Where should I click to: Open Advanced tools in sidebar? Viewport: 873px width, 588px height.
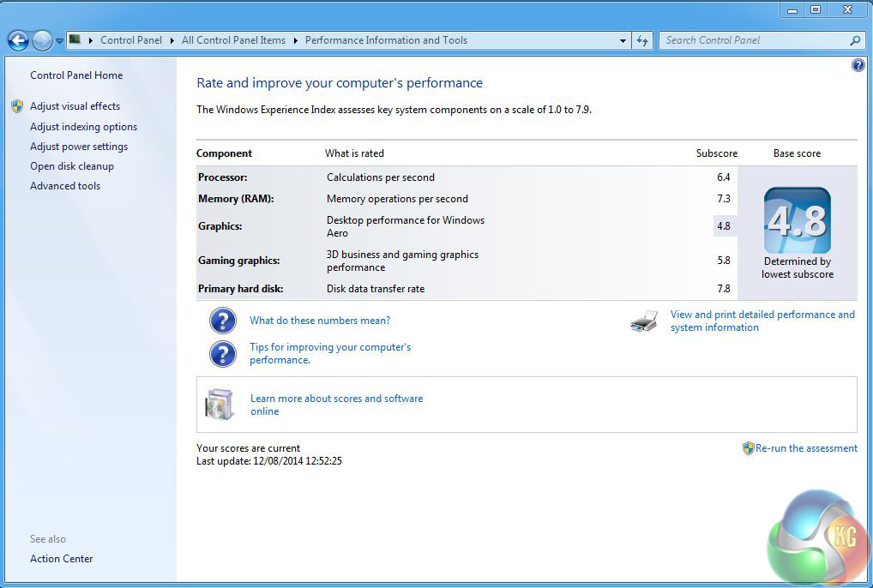65,186
